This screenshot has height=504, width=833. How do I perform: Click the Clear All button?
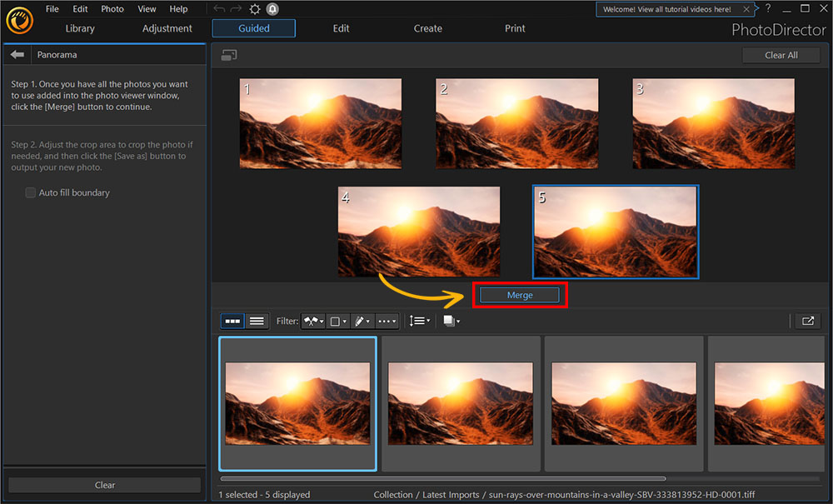[781, 55]
